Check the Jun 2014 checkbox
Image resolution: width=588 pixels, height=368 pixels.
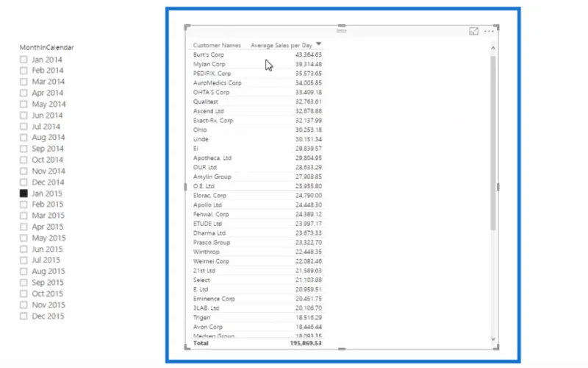click(x=24, y=116)
